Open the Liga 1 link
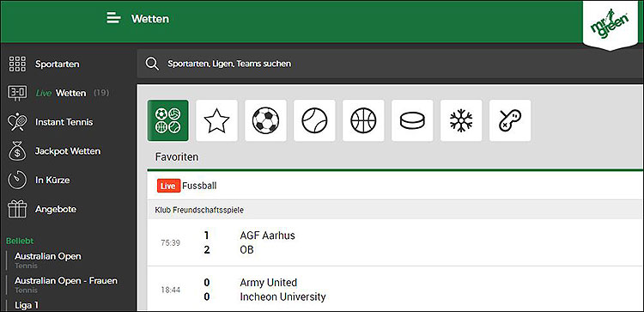This screenshot has height=312, width=644. pos(27,305)
